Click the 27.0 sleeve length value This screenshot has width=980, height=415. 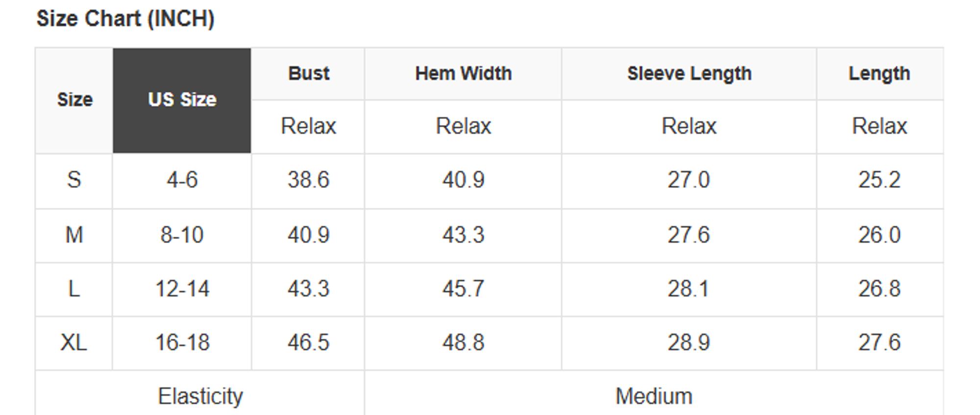688,180
